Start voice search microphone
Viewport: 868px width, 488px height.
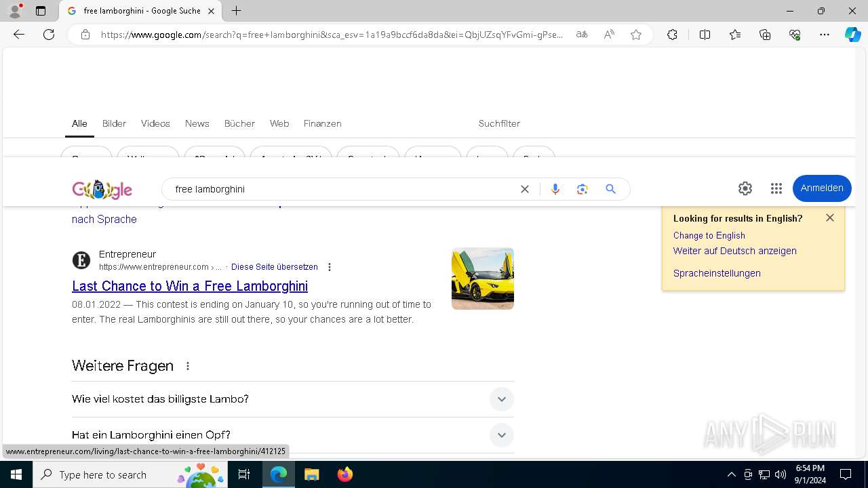pos(555,189)
